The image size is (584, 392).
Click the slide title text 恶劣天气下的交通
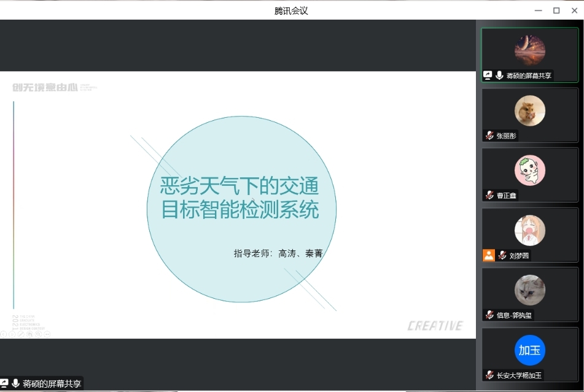point(239,185)
